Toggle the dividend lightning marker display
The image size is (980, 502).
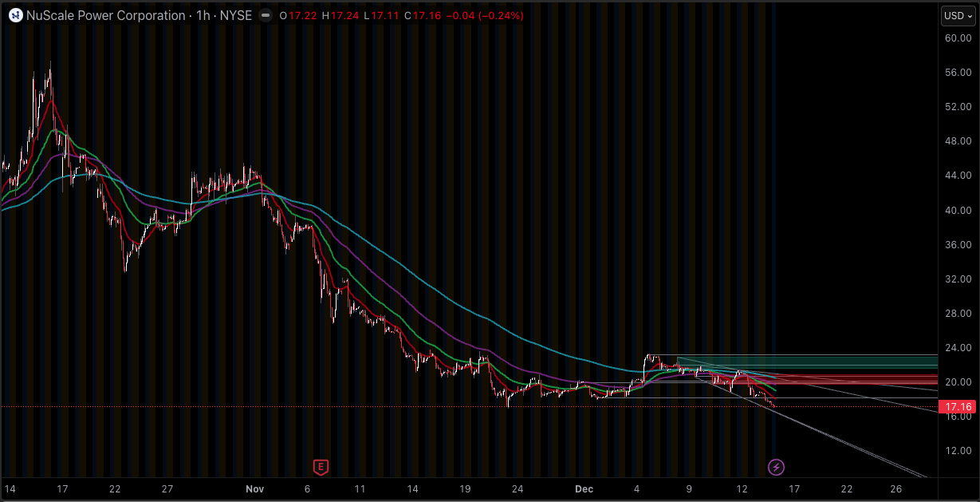pos(774,465)
